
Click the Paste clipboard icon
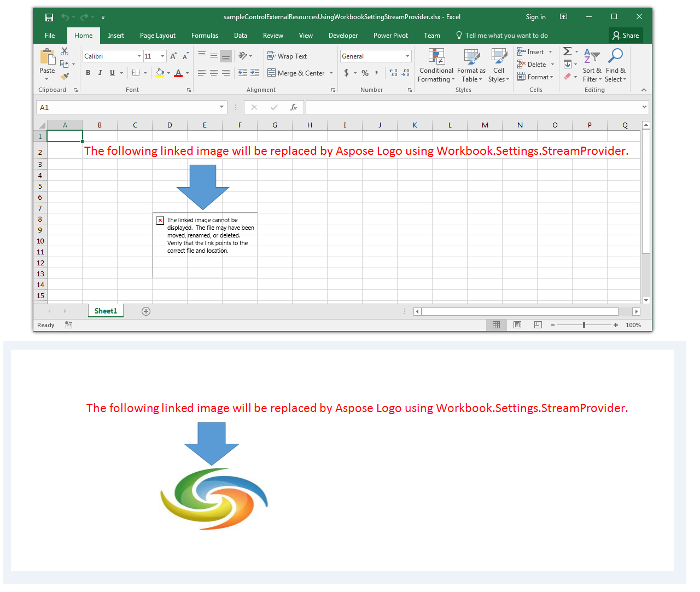pyautogui.click(x=48, y=57)
